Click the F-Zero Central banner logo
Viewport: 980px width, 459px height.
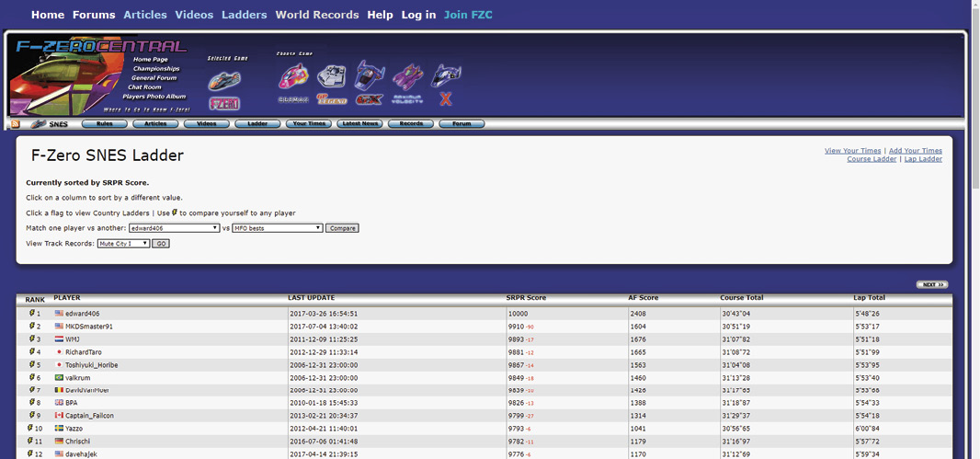click(101, 46)
